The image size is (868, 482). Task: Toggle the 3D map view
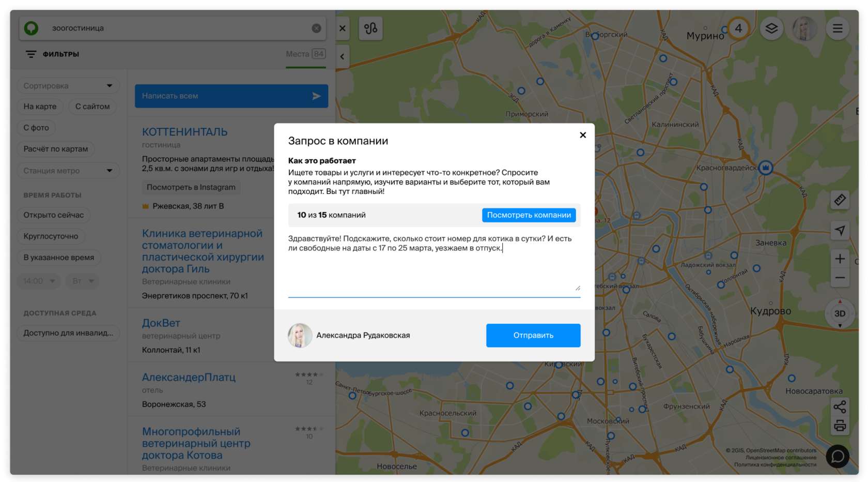[x=840, y=313]
